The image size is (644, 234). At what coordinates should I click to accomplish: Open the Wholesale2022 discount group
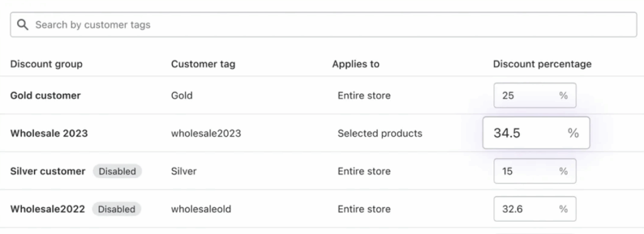point(47,209)
